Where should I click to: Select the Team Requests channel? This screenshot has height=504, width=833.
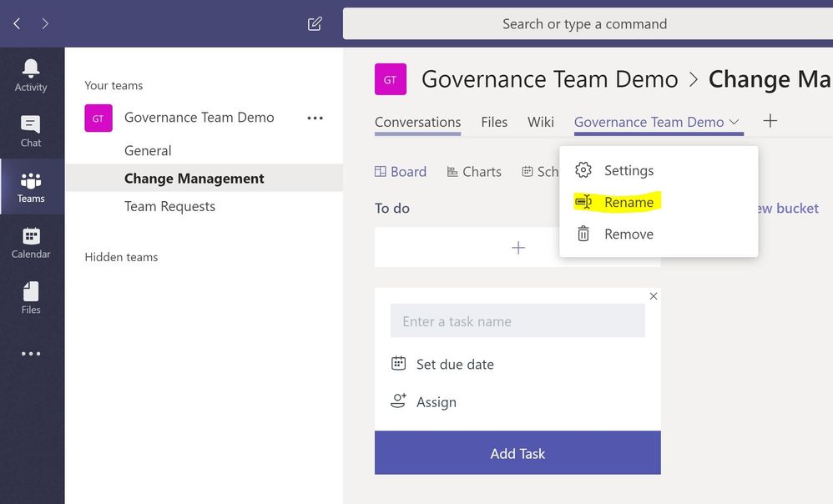[169, 206]
